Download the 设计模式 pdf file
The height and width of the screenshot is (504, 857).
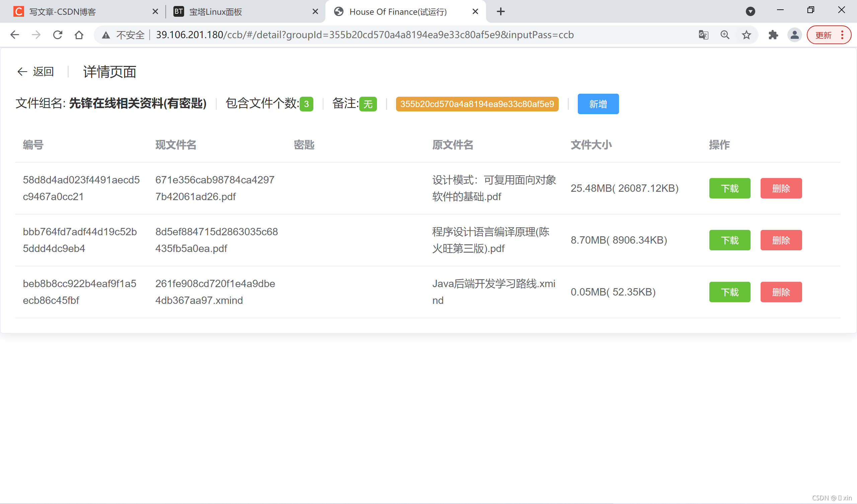pos(729,188)
